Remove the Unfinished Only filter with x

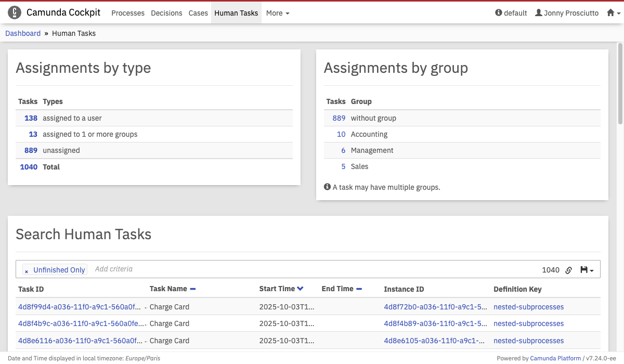pyautogui.click(x=27, y=271)
